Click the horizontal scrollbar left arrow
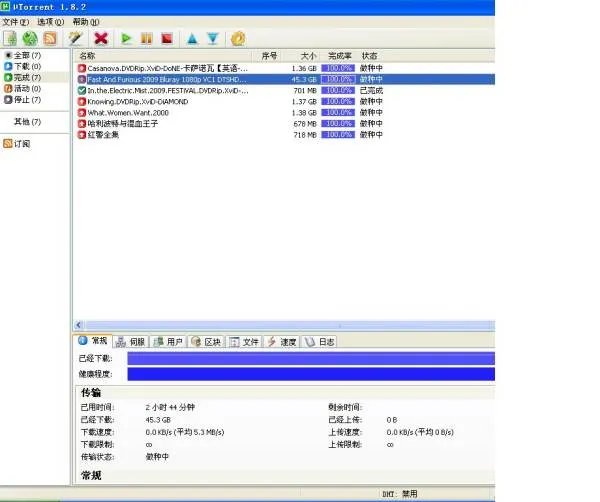600x502 pixels. [78, 325]
